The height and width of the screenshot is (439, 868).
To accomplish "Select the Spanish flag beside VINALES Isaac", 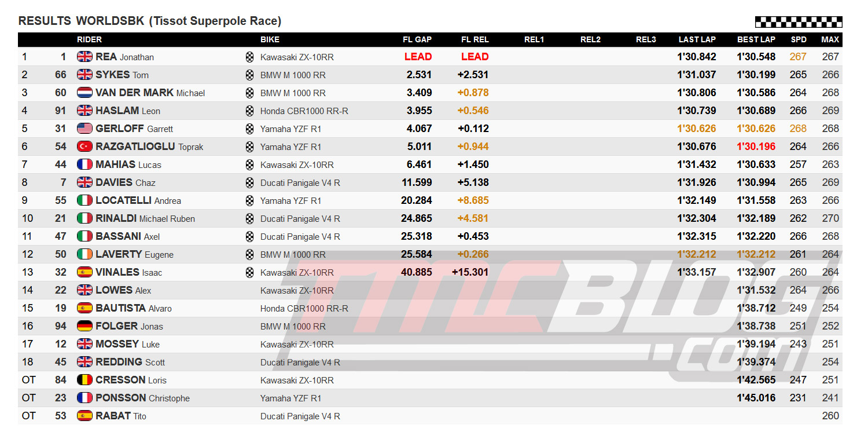I will click(84, 272).
